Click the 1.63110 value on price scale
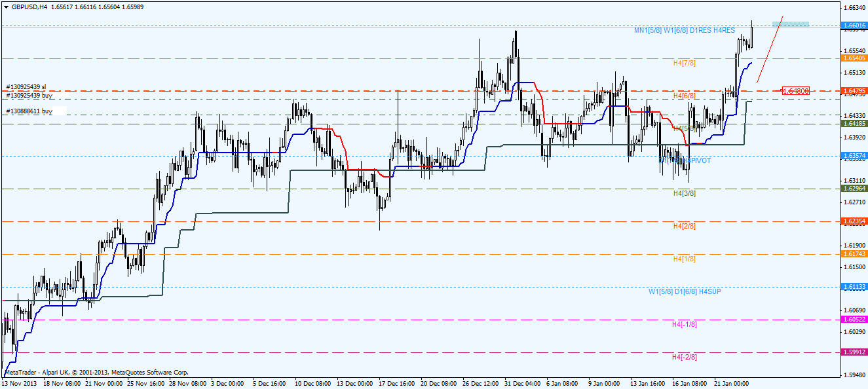 point(854,180)
